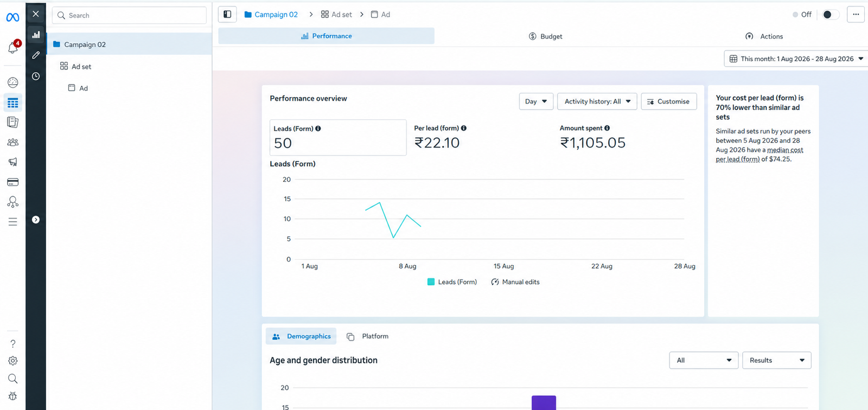Select the Platform tab
The height and width of the screenshot is (410, 868).
(367, 336)
